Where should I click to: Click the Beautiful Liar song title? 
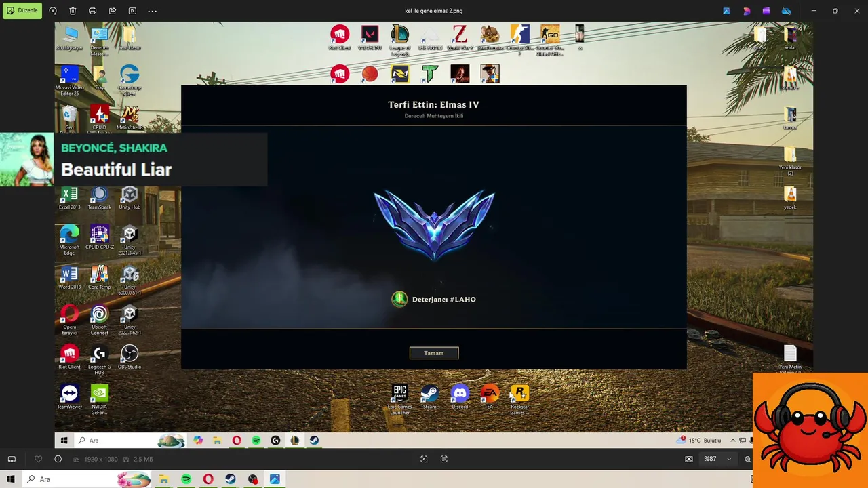pos(116,169)
